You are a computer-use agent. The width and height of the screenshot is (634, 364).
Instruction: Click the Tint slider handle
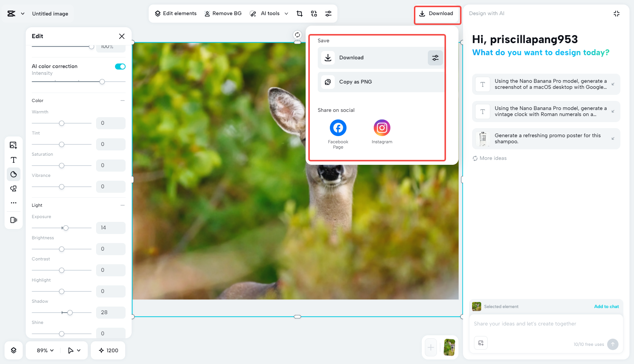pos(62,144)
